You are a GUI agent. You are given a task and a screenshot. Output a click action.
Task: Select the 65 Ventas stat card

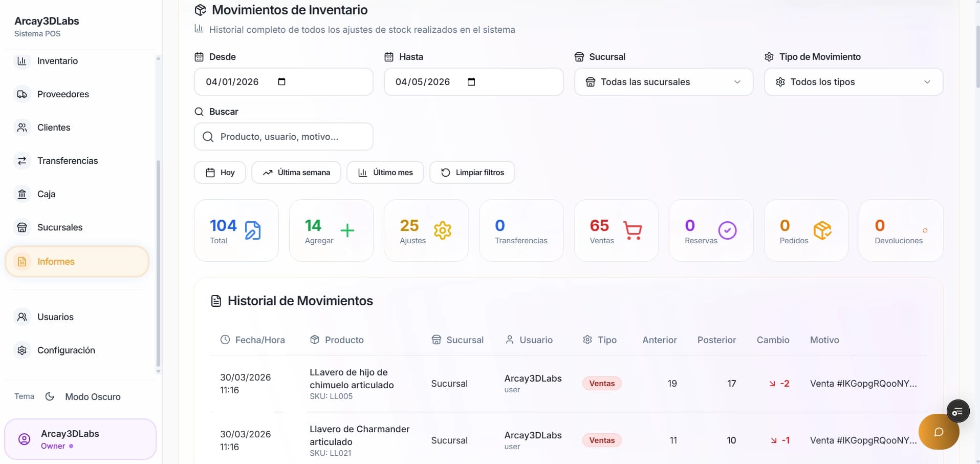coord(616,230)
